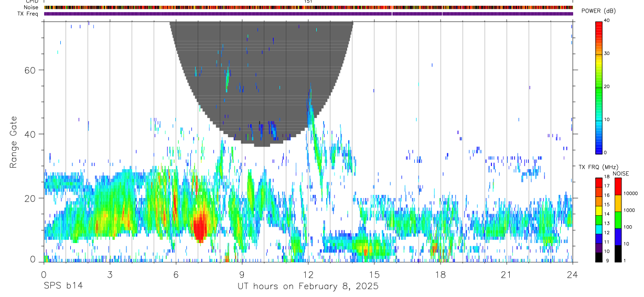Screen dimensions: 644x297
Task: Click the 30 tick on POWER scale
Action: [607, 54]
